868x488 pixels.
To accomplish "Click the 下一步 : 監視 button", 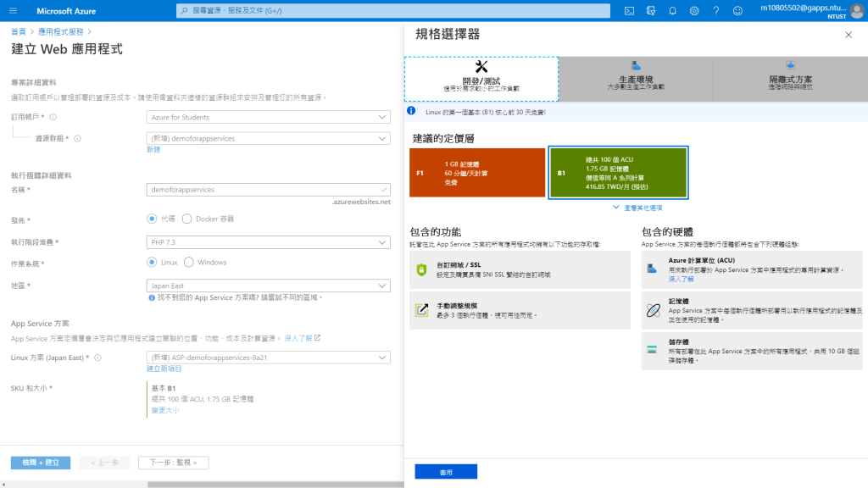I will [x=173, y=463].
